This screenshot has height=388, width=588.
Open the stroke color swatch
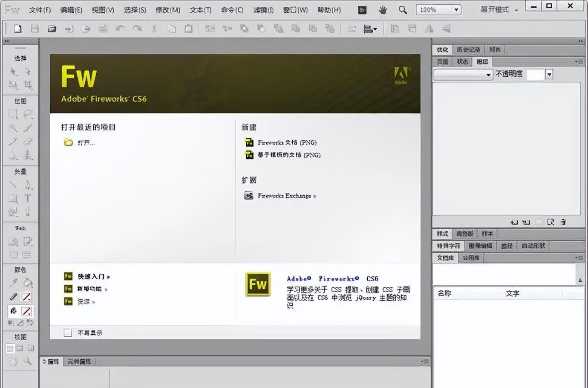coord(26,297)
